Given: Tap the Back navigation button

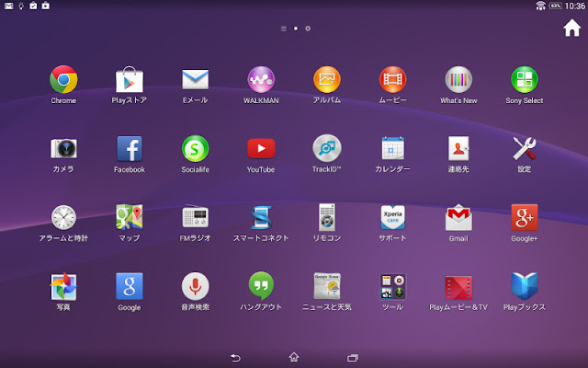Looking at the screenshot, I should click(x=235, y=358).
